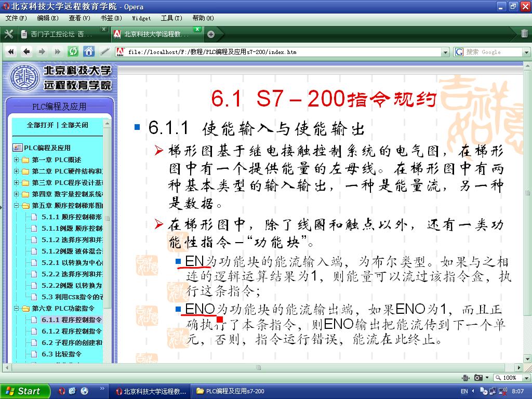Viewport: 532px width, 399px height.
Task: Click the 全部打开 link
Action: pyautogui.click(x=41, y=125)
